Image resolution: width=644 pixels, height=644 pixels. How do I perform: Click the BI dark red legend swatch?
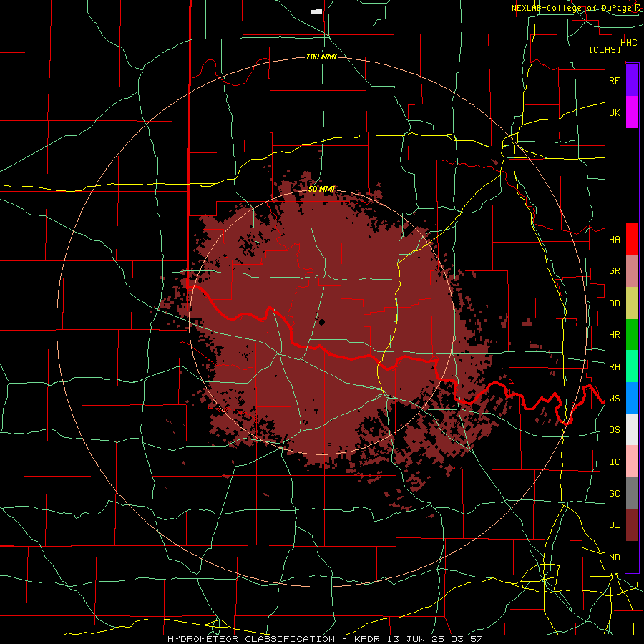point(632,525)
